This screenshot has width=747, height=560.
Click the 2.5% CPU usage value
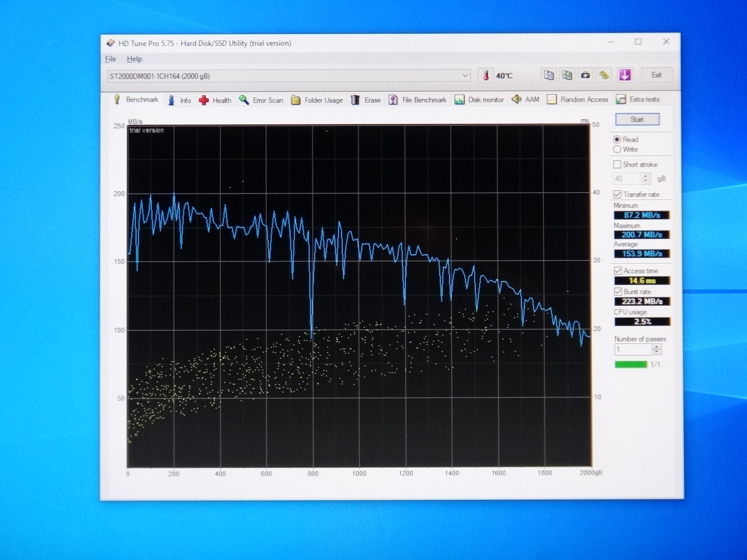coord(642,322)
